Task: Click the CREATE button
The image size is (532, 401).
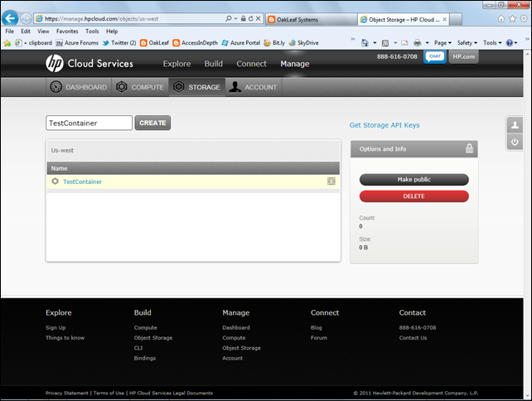Action: (x=152, y=123)
